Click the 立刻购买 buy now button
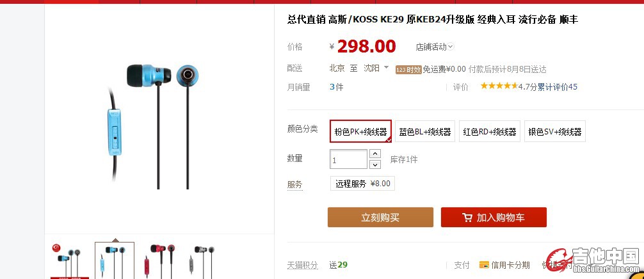Screen dimensions: 644x279 (380, 217)
